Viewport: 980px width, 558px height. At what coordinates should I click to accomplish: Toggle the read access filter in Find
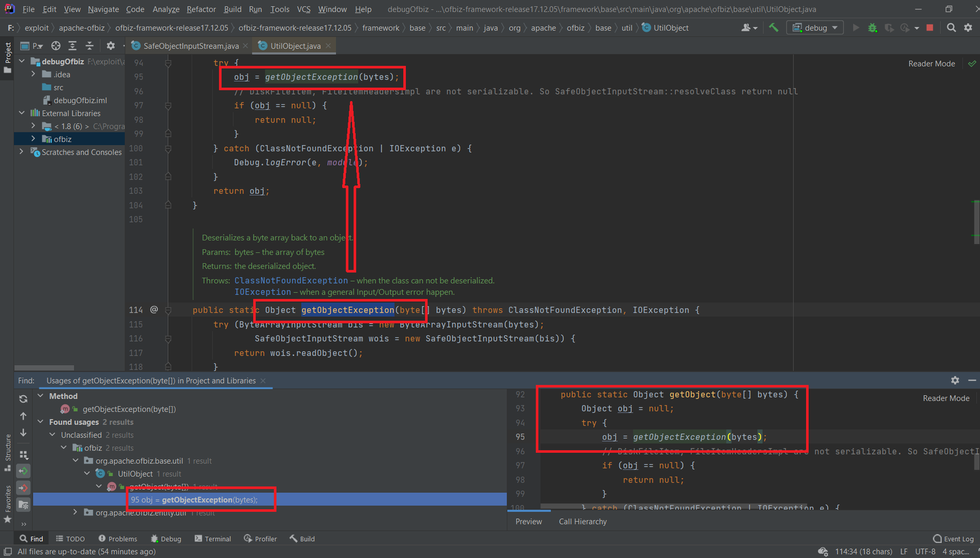[23, 471]
